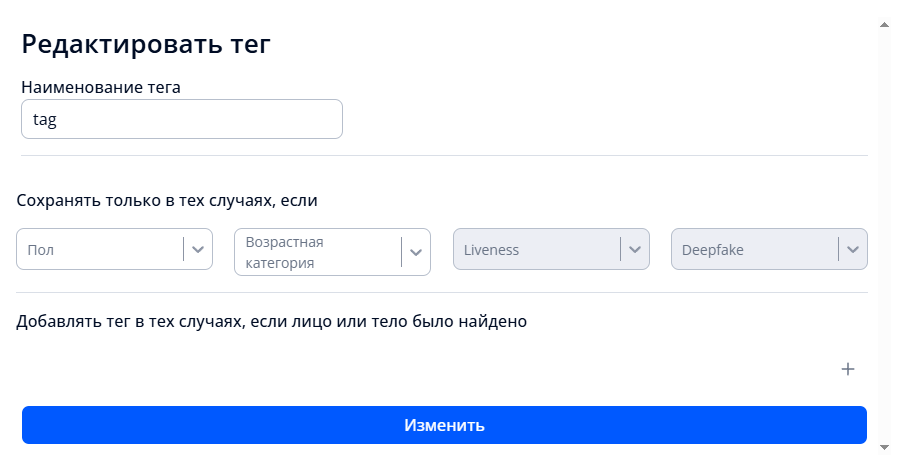Open the Liveness dropdown
The width and height of the screenshot is (906, 472).
(536, 250)
